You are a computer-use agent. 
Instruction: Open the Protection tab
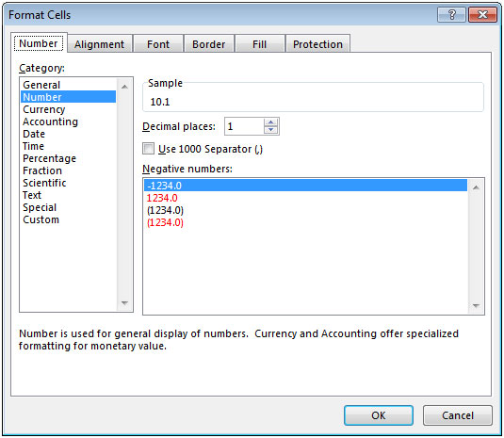pos(317,44)
